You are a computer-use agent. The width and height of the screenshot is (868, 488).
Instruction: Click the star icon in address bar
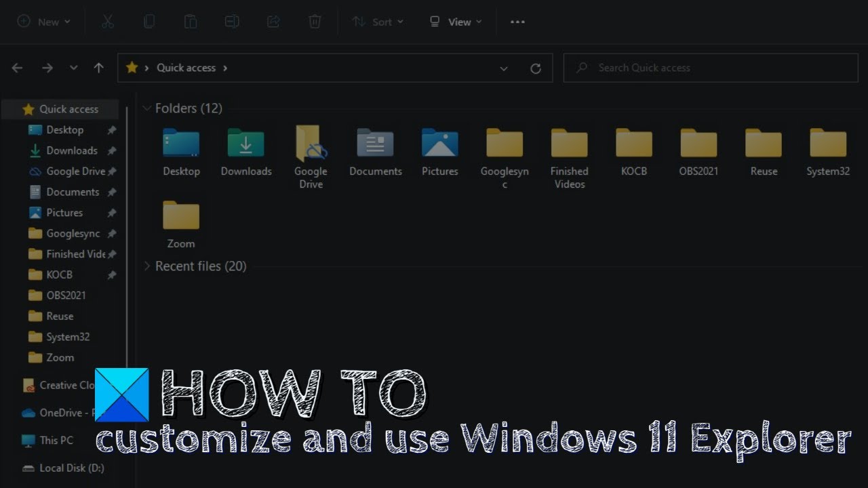[132, 68]
